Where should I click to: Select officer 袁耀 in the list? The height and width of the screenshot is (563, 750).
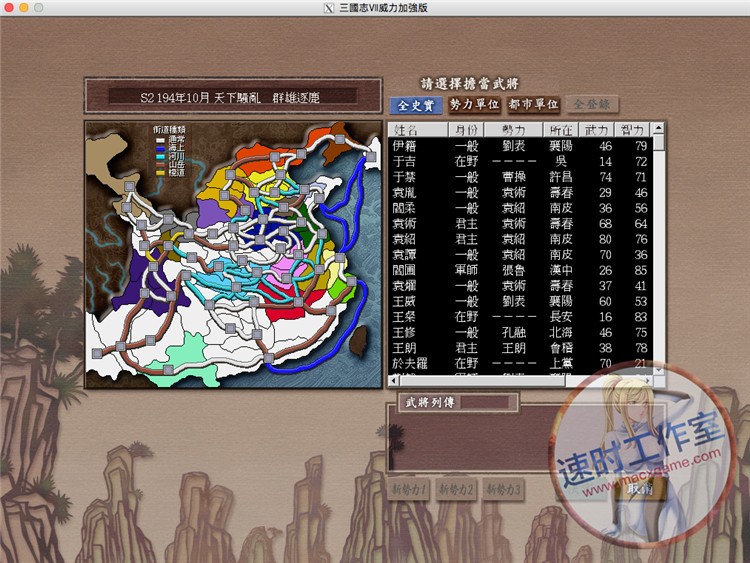point(520,286)
